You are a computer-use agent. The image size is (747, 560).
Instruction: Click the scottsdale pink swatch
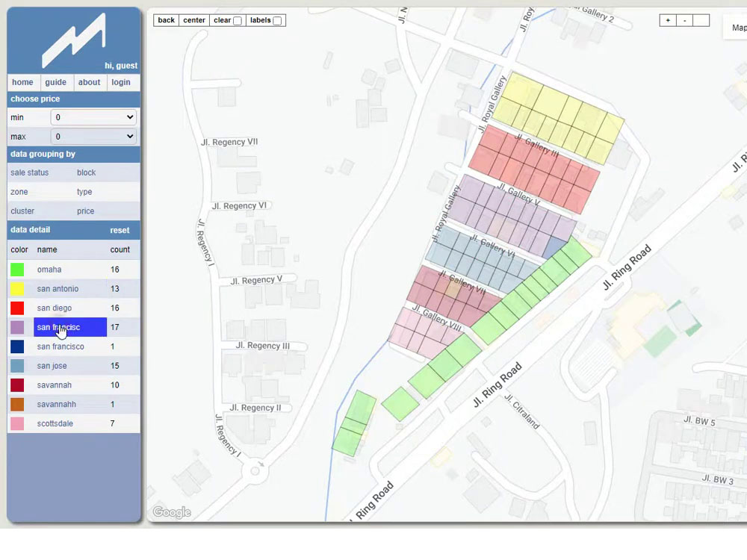(x=17, y=423)
